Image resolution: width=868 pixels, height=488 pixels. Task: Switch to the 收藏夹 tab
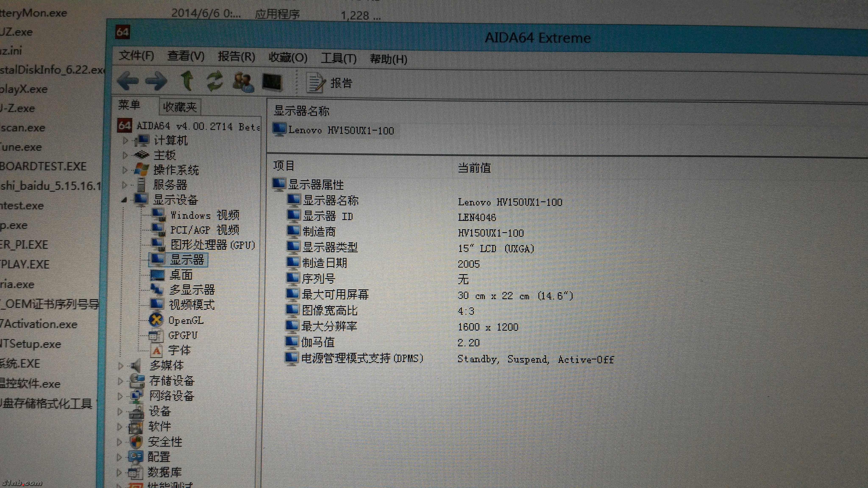[x=180, y=107]
